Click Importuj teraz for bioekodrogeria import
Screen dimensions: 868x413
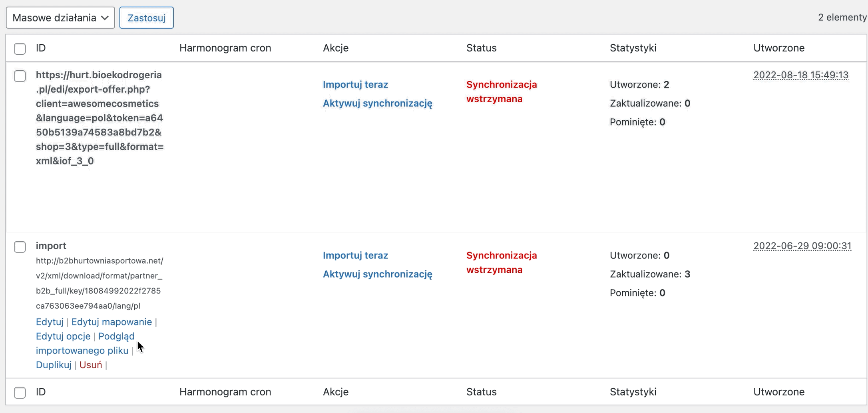tap(355, 84)
